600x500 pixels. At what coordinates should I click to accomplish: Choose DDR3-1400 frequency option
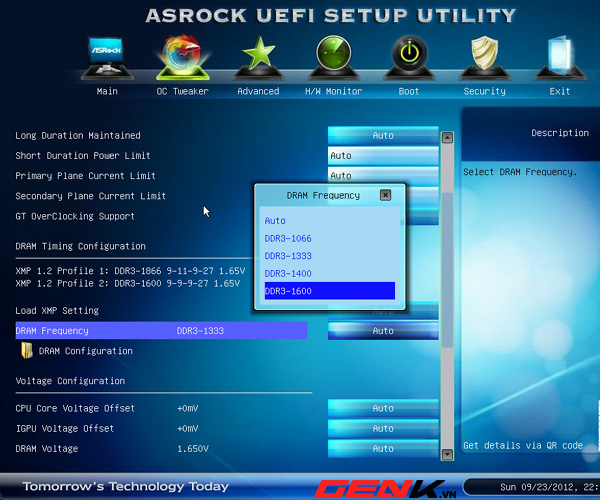point(288,273)
